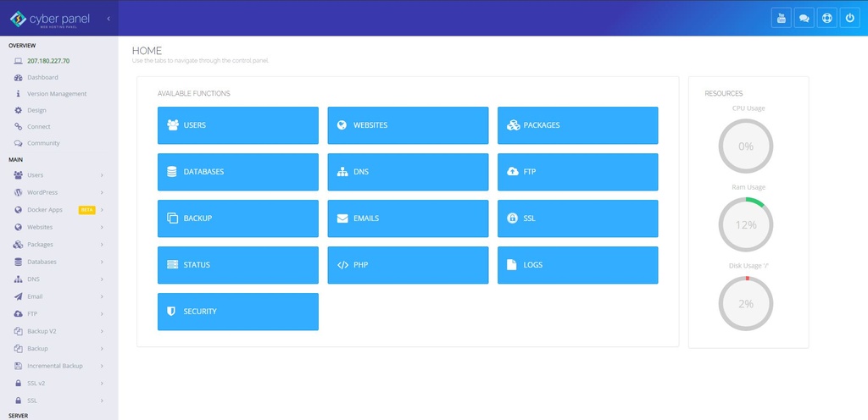Open the FTP function tile
This screenshot has width=868, height=420.
(578, 172)
